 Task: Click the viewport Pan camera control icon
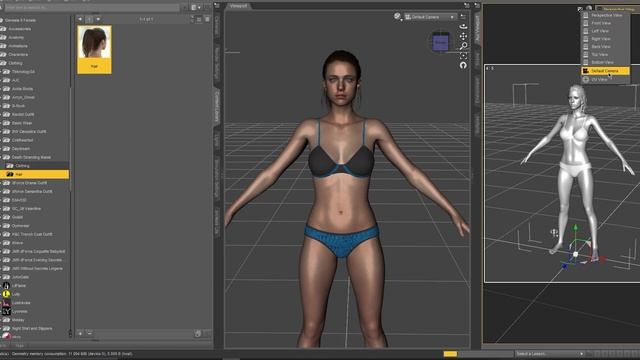pos(463,36)
